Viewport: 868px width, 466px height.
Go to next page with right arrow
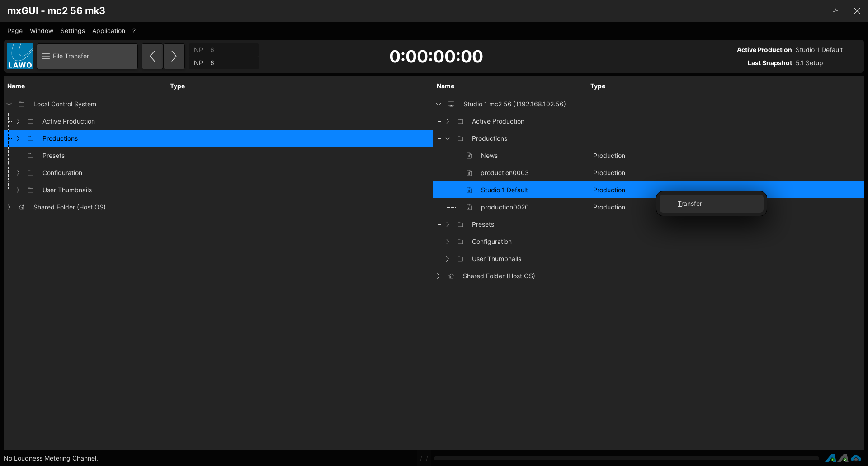pos(174,56)
